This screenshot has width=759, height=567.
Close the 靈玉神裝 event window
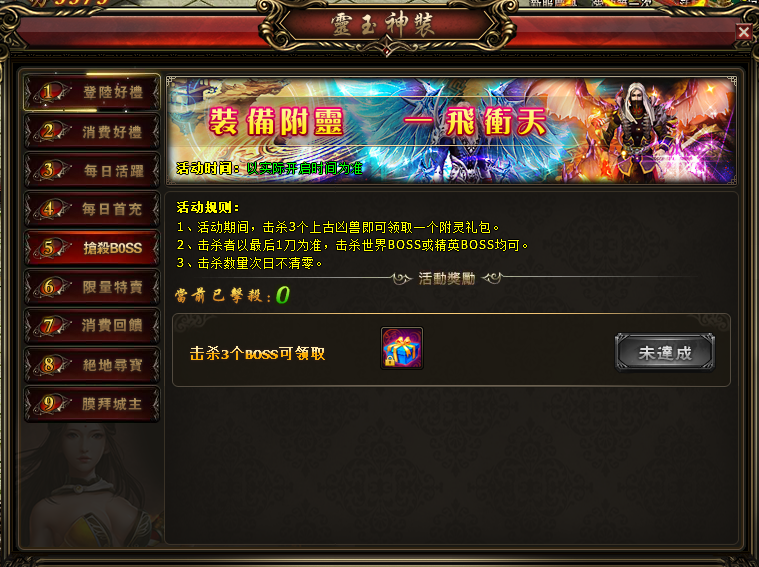pos(744,32)
